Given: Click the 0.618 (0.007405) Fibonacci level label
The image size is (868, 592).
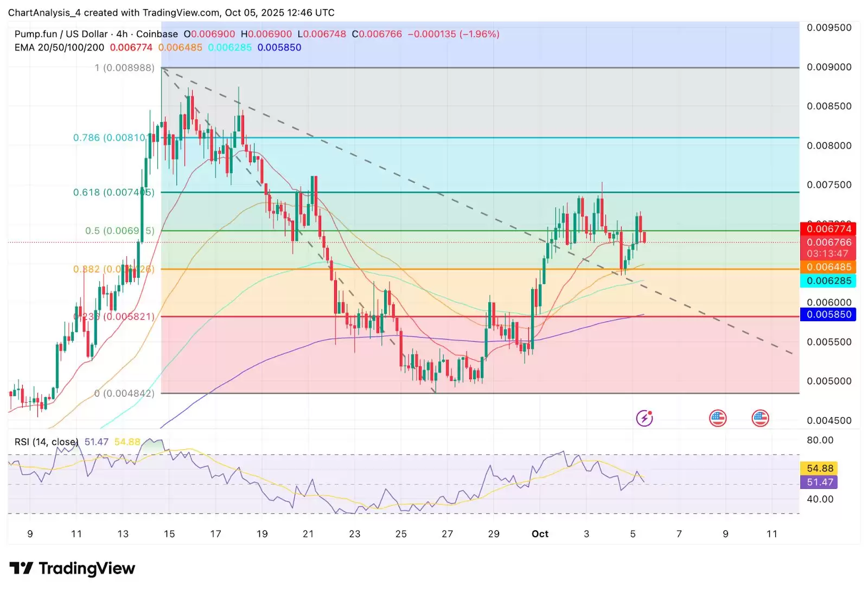Looking at the screenshot, I should coord(114,192).
